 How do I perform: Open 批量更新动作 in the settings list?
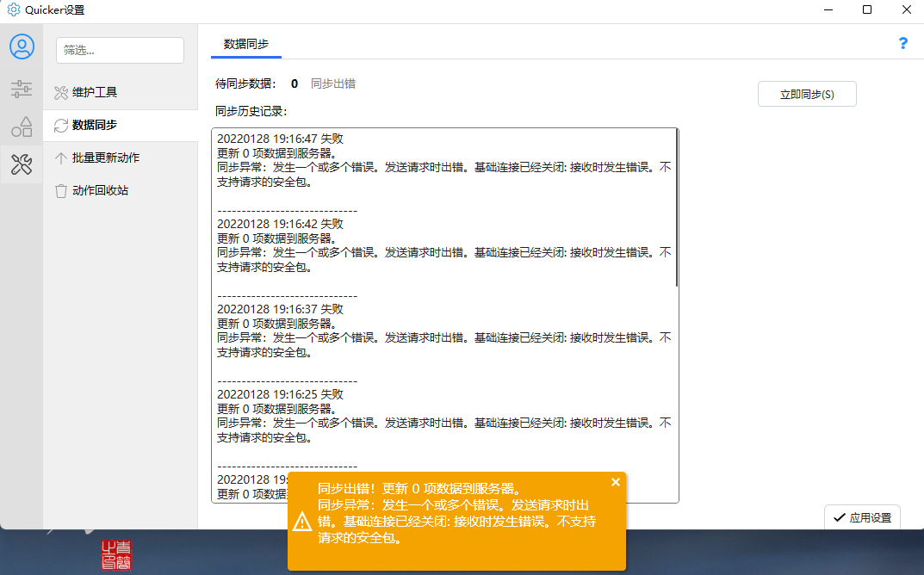[121, 158]
